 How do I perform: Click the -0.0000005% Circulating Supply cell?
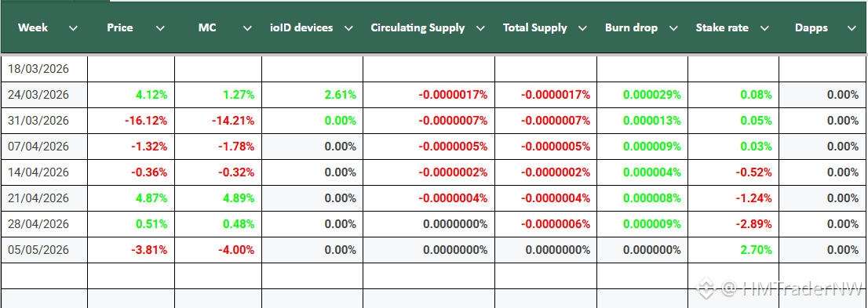[x=429, y=147]
